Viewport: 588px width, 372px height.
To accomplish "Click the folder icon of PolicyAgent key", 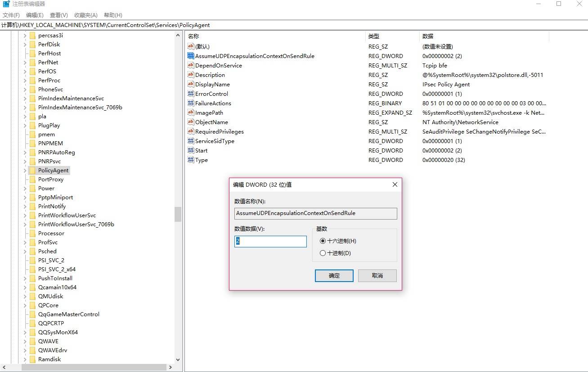I will click(33, 170).
